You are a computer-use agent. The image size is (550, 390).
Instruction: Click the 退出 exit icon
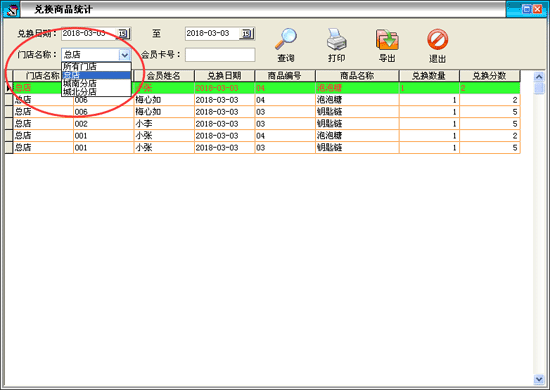click(437, 39)
